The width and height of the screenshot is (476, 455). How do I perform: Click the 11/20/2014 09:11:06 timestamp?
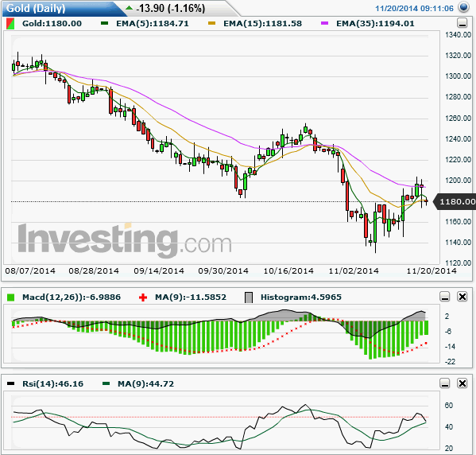[414, 8]
